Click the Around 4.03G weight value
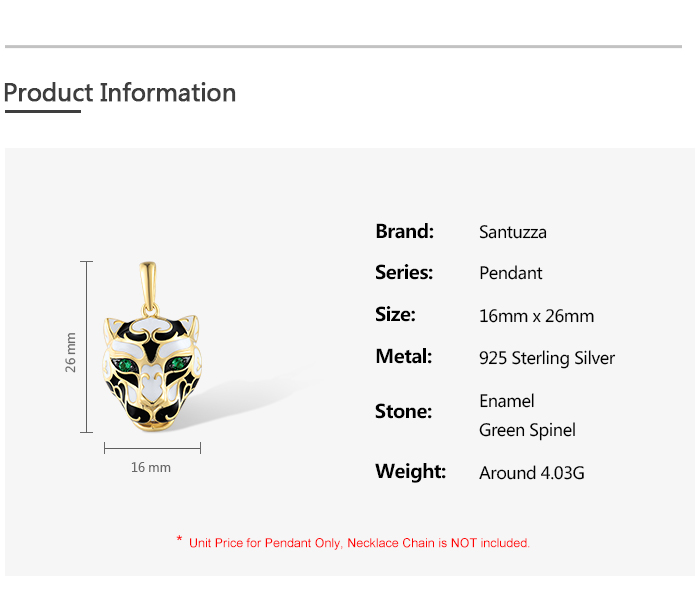Image resolution: width=700 pixels, height=615 pixels. click(x=531, y=473)
